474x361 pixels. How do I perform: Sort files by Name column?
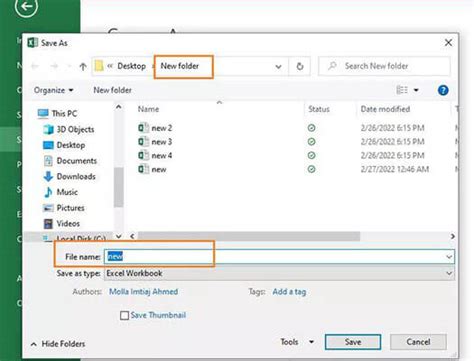pyautogui.click(x=148, y=109)
